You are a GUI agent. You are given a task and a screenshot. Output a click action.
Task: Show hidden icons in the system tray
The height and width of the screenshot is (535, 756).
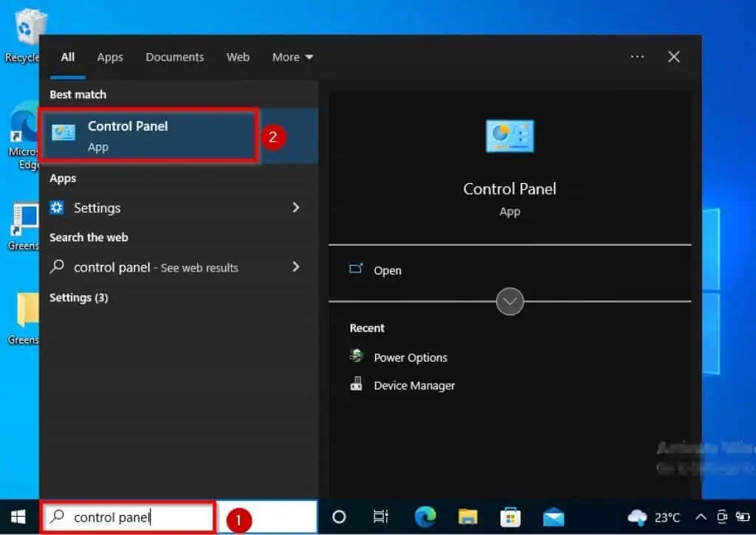tap(701, 517)
